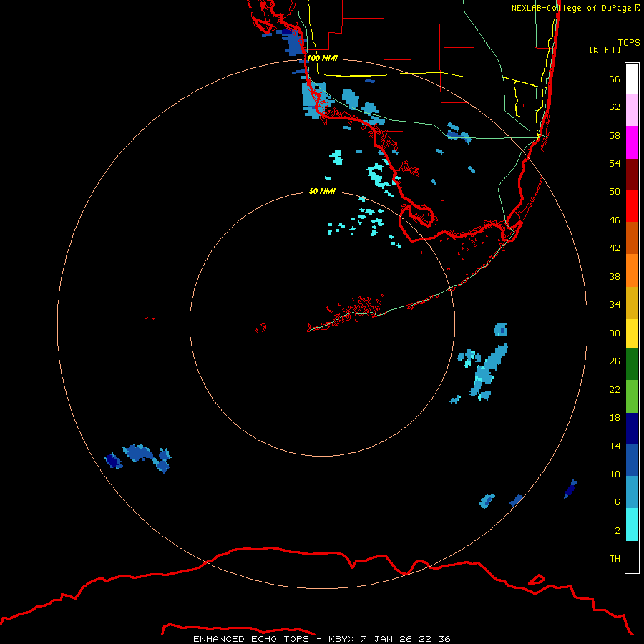Select the legend value 6
The image size is (644, 644).
(x=618, y=502)
